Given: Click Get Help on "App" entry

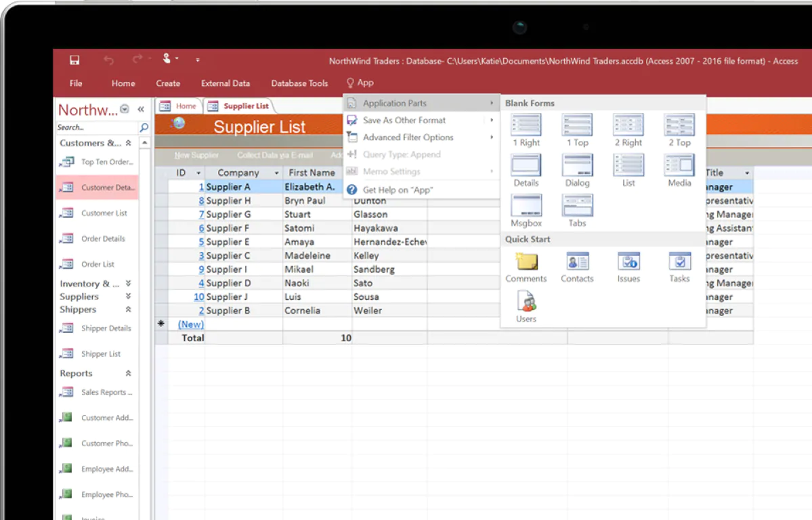Looking at the screenshot, I should click(x=398, y=190).
